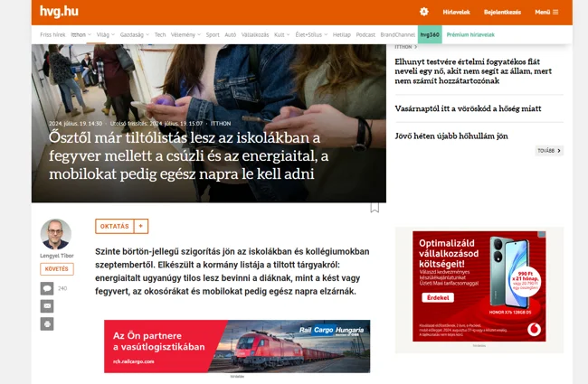Print the article with the printer icon
Screen dimensions: 588x384
tap(47, 323)
